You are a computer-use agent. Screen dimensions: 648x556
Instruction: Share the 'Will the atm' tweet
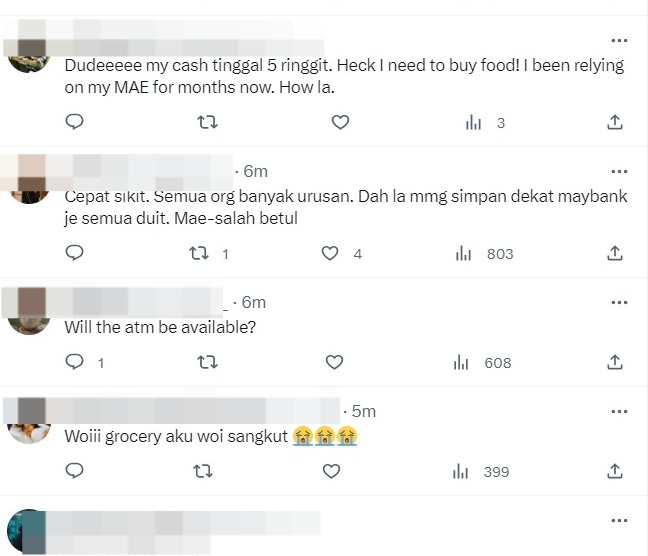tap(615, 362)
